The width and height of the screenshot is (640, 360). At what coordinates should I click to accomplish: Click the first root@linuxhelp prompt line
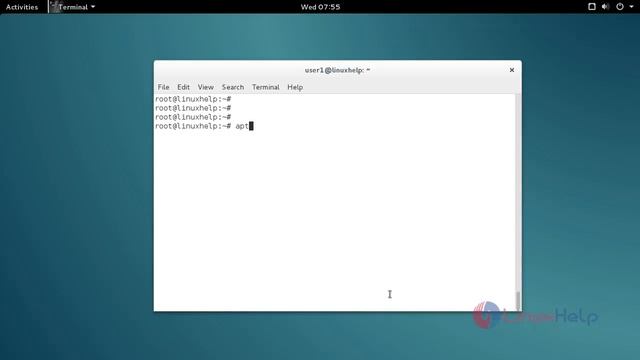(193, 99)
